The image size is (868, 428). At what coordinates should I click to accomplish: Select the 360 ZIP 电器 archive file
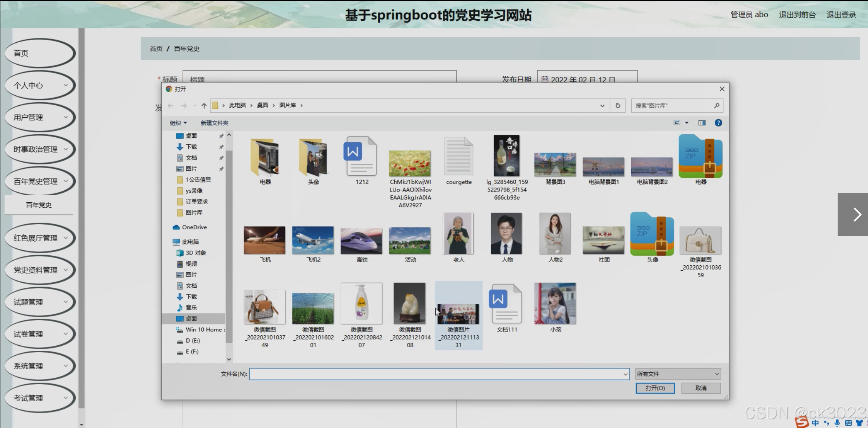pyautogui.click(x=700, y=157)
